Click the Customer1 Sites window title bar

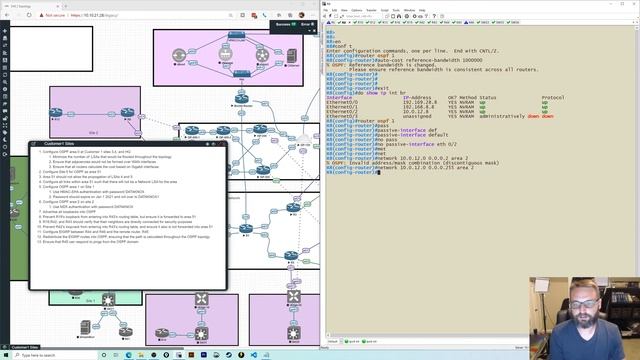click(128, 144)
